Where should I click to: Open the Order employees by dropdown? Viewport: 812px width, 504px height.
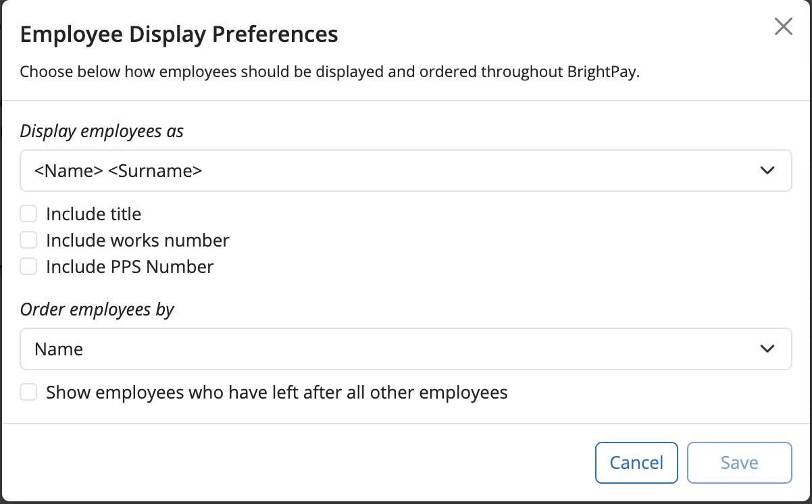coord(405,349)
